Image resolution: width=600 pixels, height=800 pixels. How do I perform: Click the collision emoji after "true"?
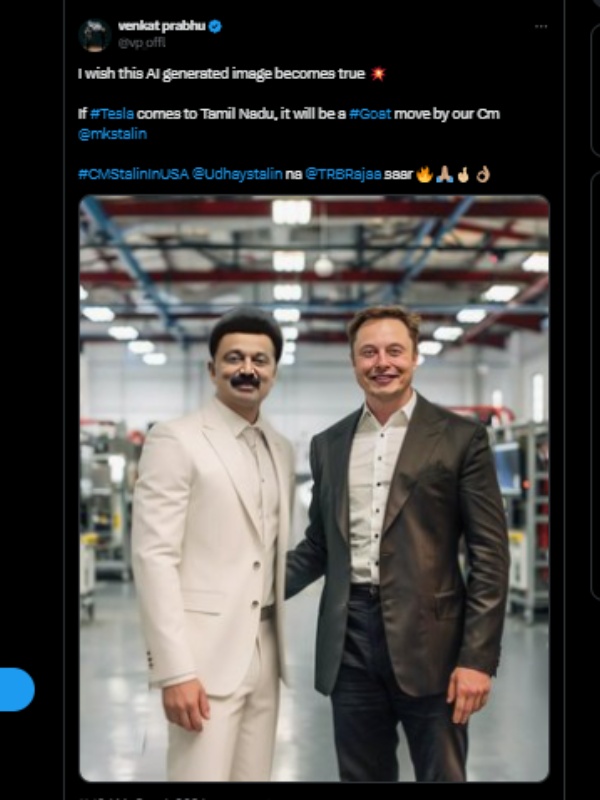[378, 74]
